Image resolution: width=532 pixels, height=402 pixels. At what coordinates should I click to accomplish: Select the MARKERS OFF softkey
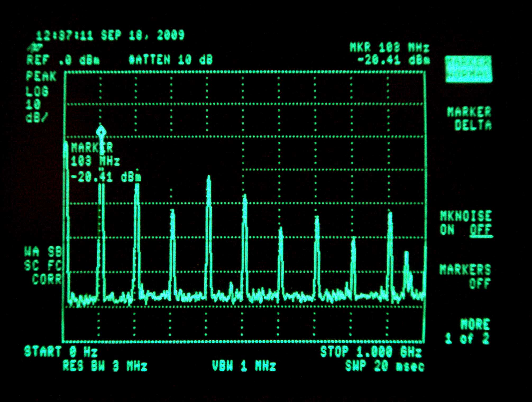(465, 276)
